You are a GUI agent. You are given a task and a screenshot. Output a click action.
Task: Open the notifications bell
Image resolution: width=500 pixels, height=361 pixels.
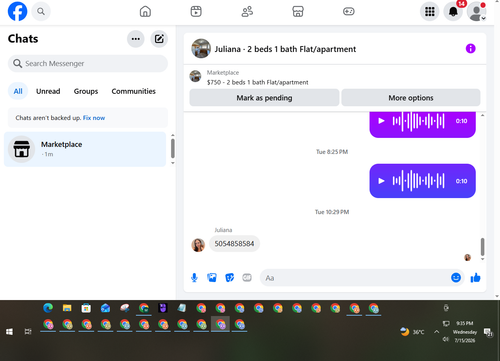pos(453,12)
